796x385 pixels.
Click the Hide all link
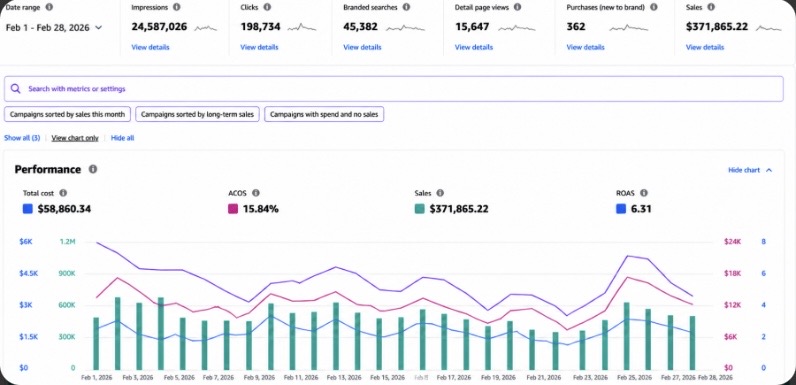122,138
